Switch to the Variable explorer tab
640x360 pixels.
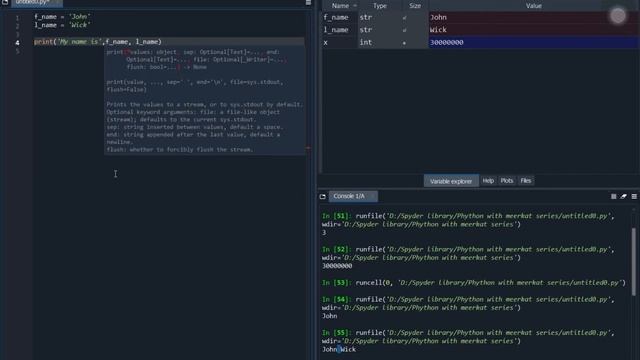(x=451, y=181)
